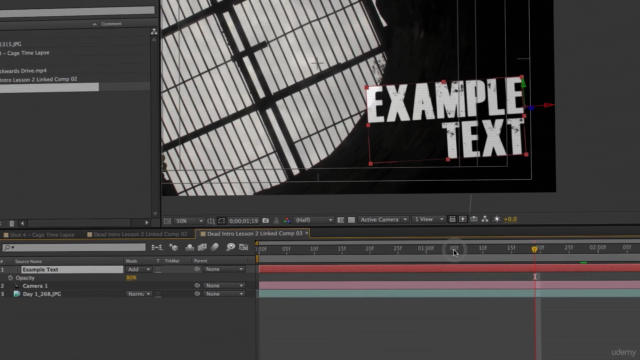Click the reset exposure icon

pos(497,219)
